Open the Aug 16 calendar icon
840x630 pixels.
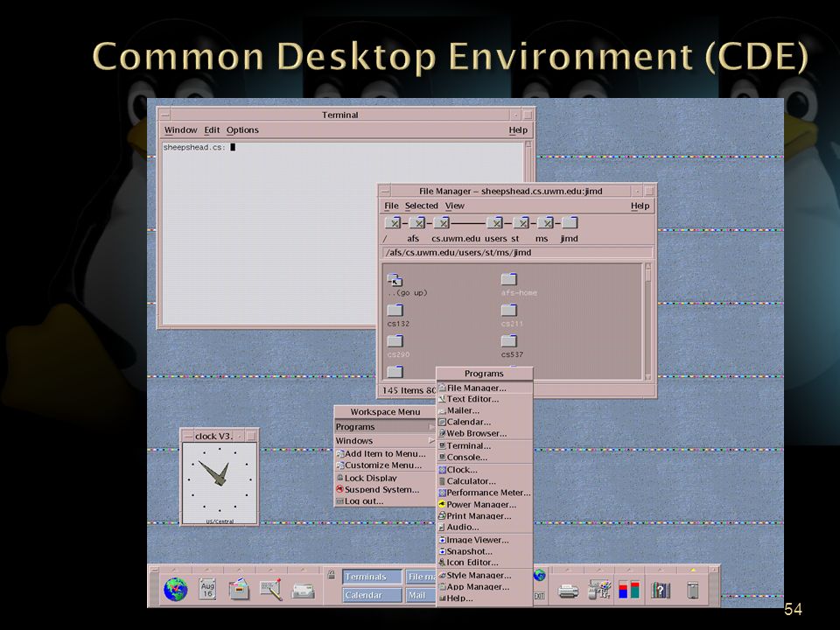(x=207, y=590)
